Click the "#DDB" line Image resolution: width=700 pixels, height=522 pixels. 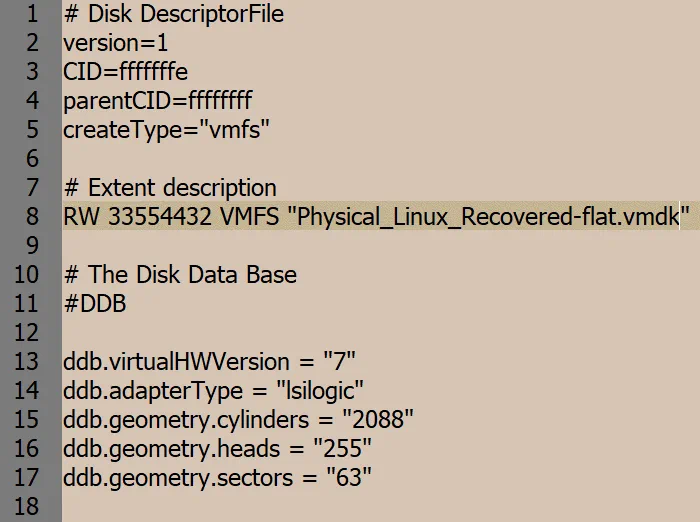[94, 304]
